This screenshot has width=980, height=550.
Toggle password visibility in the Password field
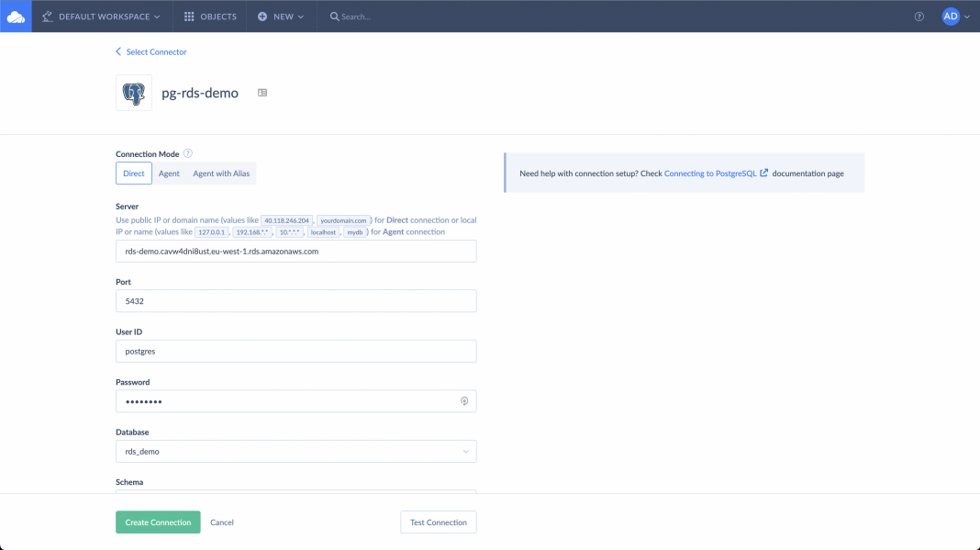[463, 401]
